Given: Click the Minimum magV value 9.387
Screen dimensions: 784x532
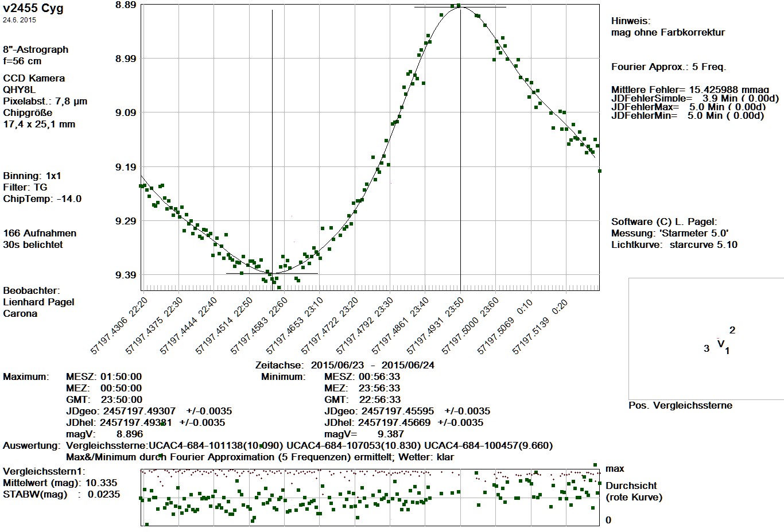Looking at the screenshot, I should tap(390, 434).
